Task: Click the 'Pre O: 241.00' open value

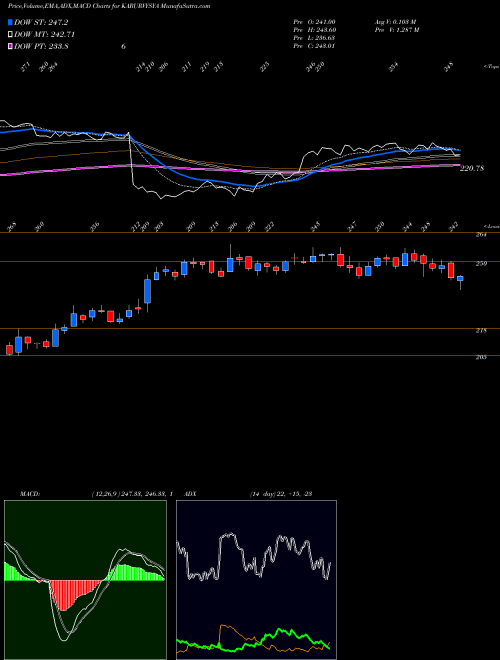Action: (x=314, y=22)
